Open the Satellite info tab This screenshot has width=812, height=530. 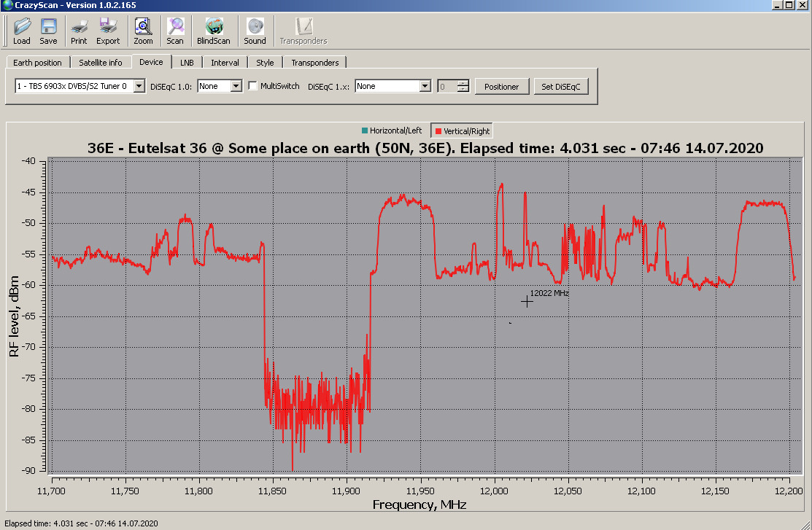(101, 63)
